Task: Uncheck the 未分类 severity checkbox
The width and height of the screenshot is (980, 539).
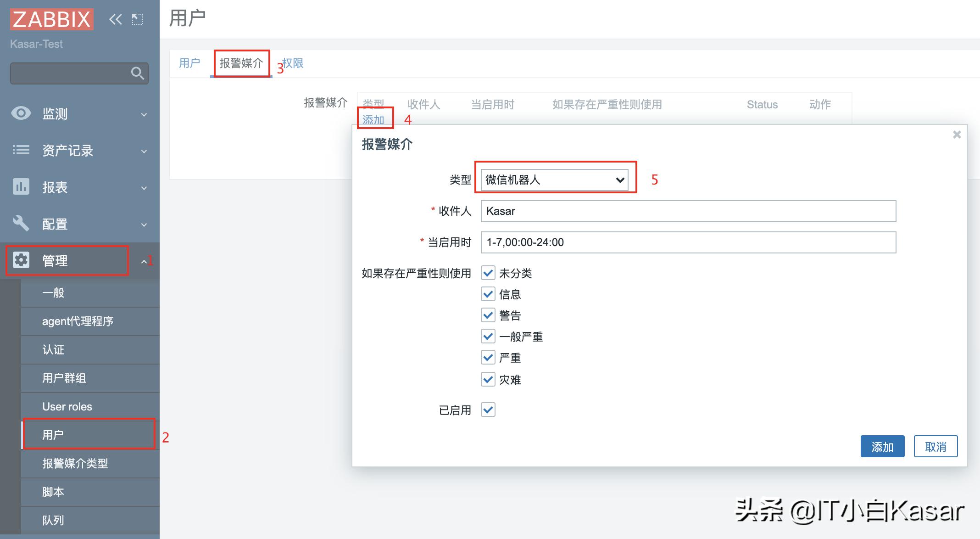Action: [x=488, y=273]
